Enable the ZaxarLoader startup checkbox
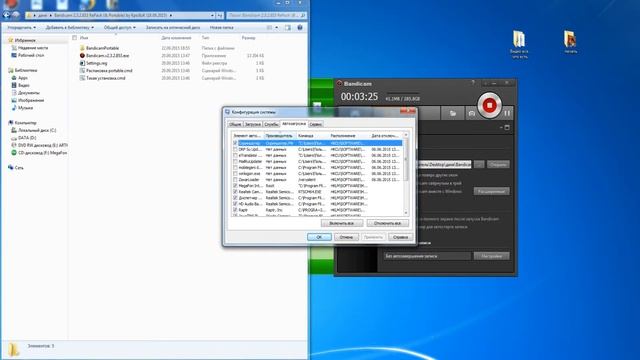Viewport: 640px width, 360px height. 235,180
